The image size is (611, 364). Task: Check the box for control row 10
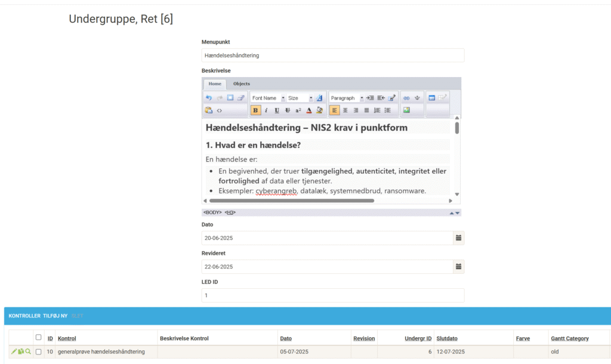pos(39,352)
